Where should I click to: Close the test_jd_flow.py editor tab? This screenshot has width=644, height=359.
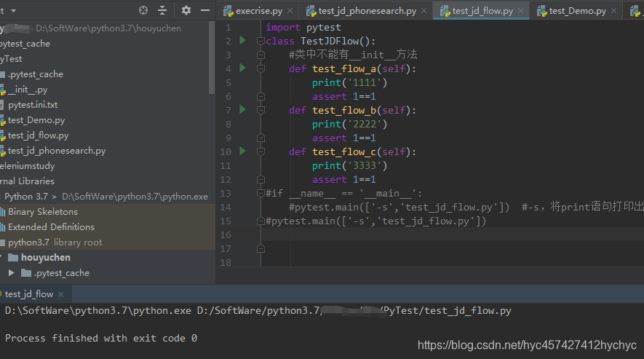[x=520, y=11]
